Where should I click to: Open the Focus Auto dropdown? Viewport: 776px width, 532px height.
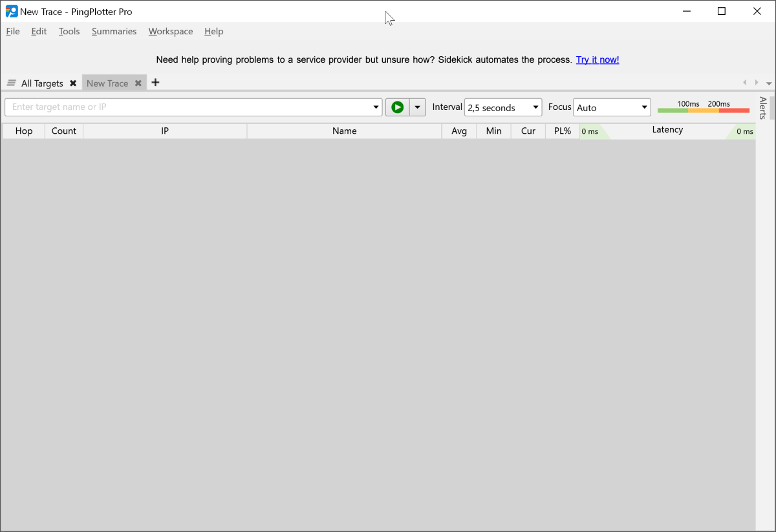tap(612, 107)
